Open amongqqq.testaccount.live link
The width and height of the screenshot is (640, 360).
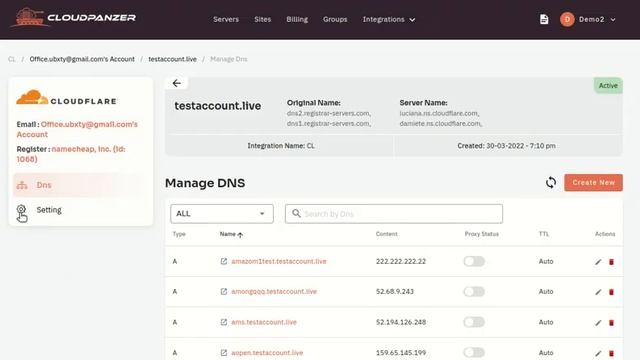(274, 291)
